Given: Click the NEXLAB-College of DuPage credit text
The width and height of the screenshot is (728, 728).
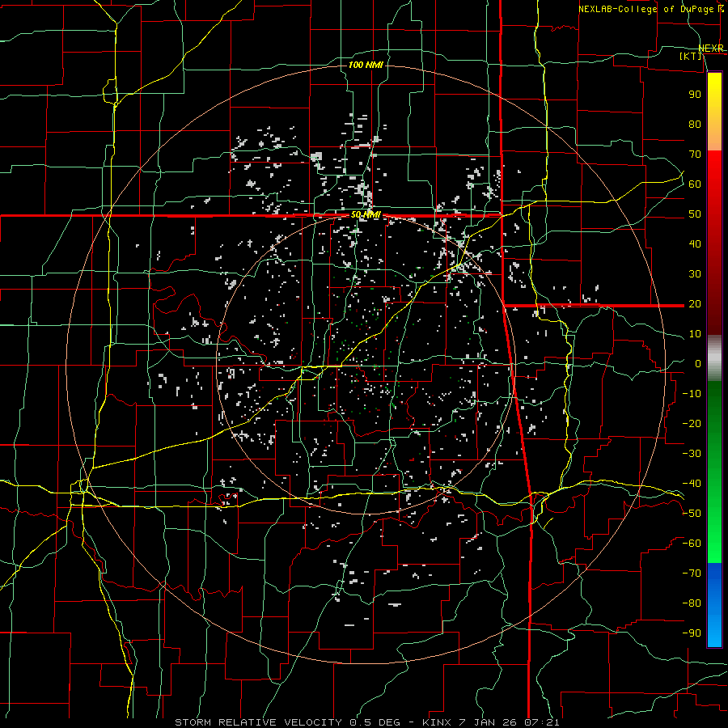Looking at the screenshot, I should click(x=645, y=9).
